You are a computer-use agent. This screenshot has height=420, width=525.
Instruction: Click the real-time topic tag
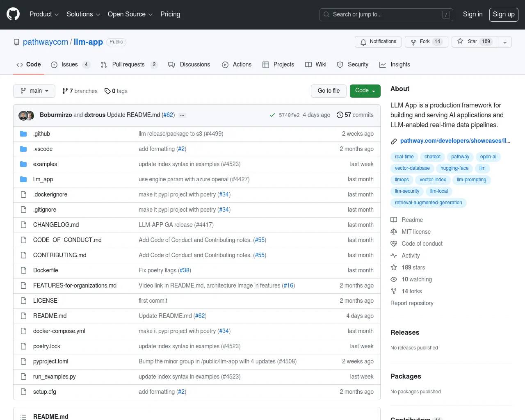(404, 157)
